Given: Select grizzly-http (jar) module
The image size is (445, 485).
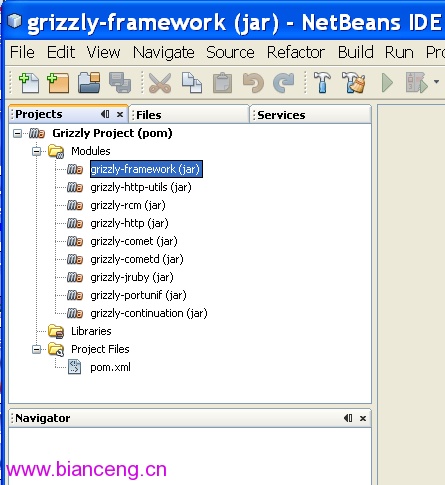Looking at the screenshot, I should click(x=129, y=223).
